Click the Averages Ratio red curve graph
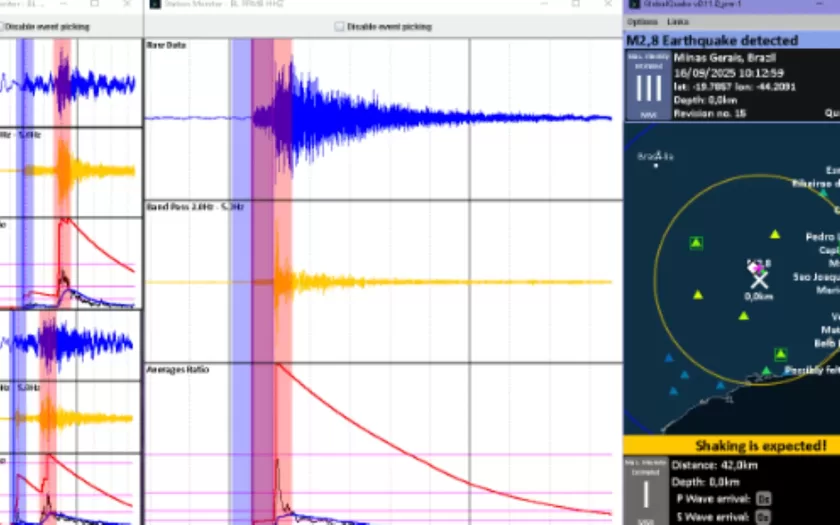The width and height of the screenshot is (840, 525). pos(380,440)
